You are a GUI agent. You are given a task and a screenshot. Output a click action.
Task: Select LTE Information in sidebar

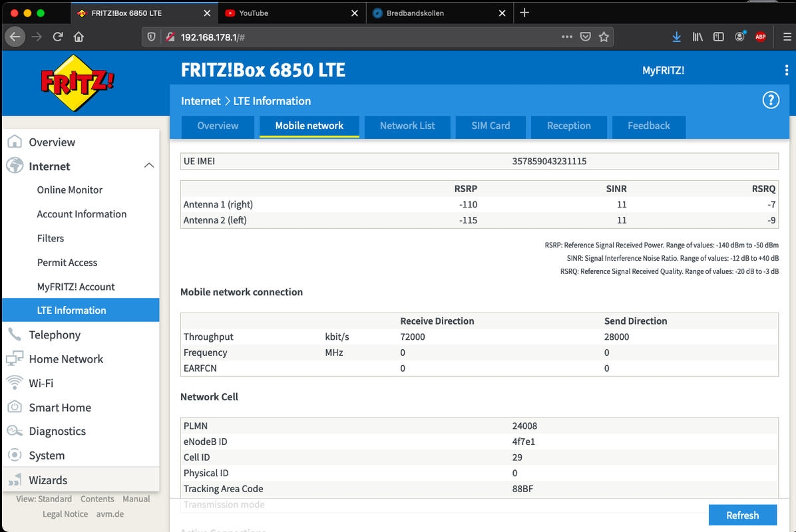point(81,310)
